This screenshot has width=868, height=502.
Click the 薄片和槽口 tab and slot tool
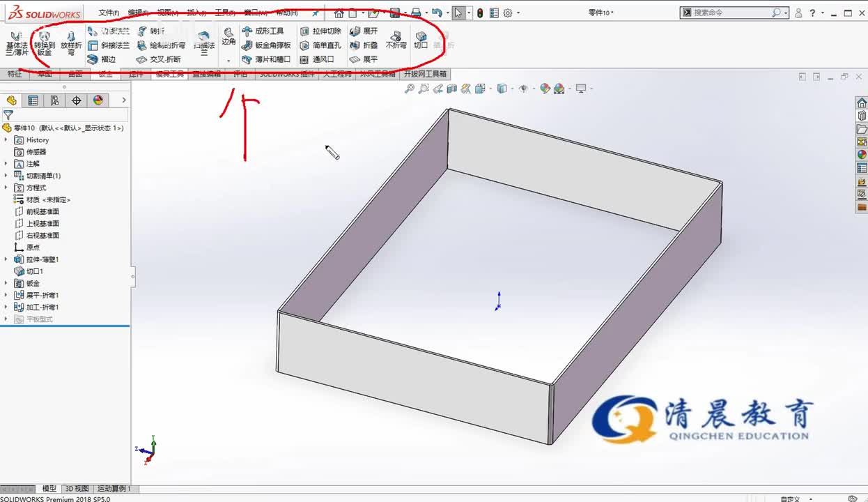[266, 59]
